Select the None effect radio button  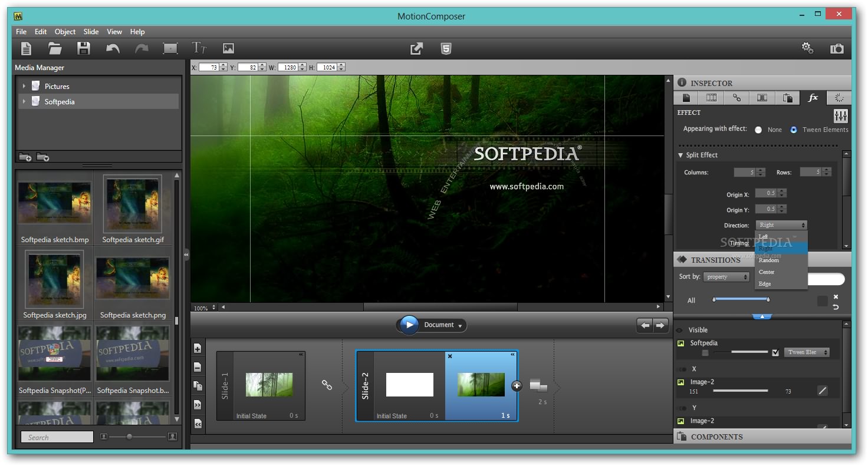758,130
